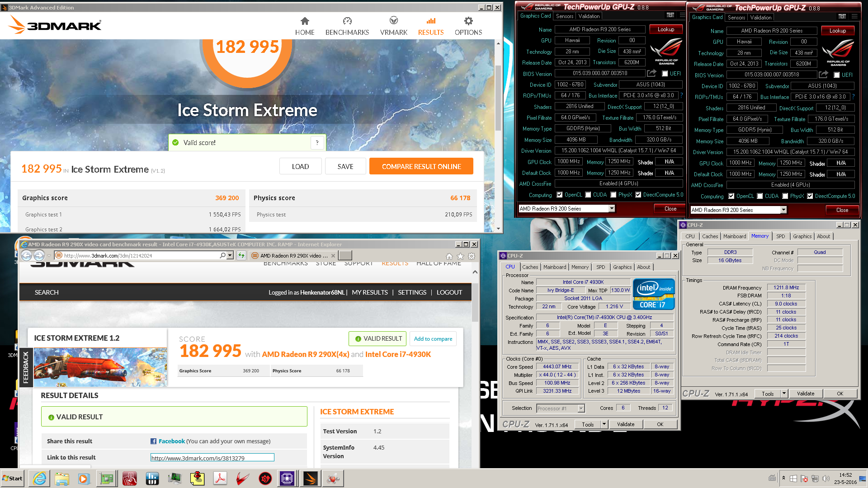Refresh the page in Internet Explorer

point(241,256)
